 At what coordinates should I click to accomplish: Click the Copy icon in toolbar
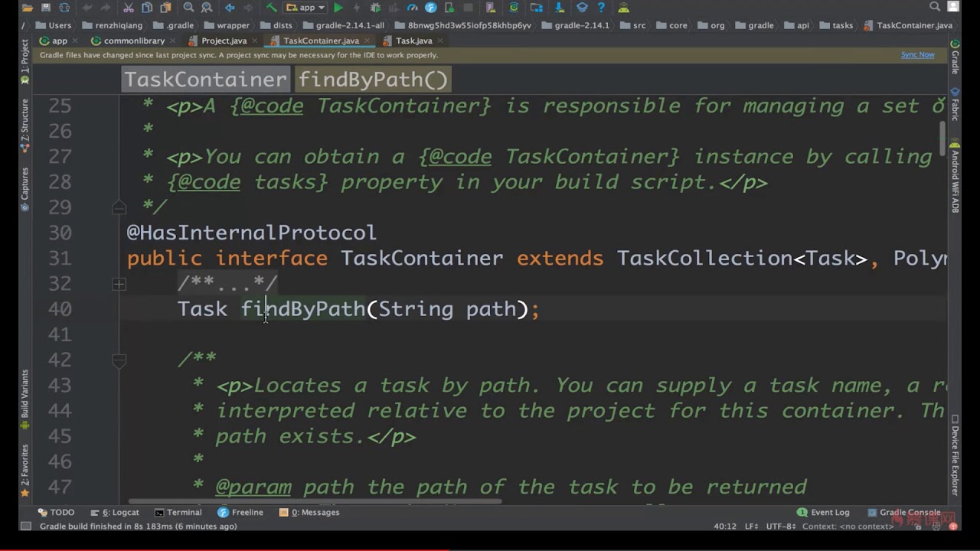tap(146, 8)
